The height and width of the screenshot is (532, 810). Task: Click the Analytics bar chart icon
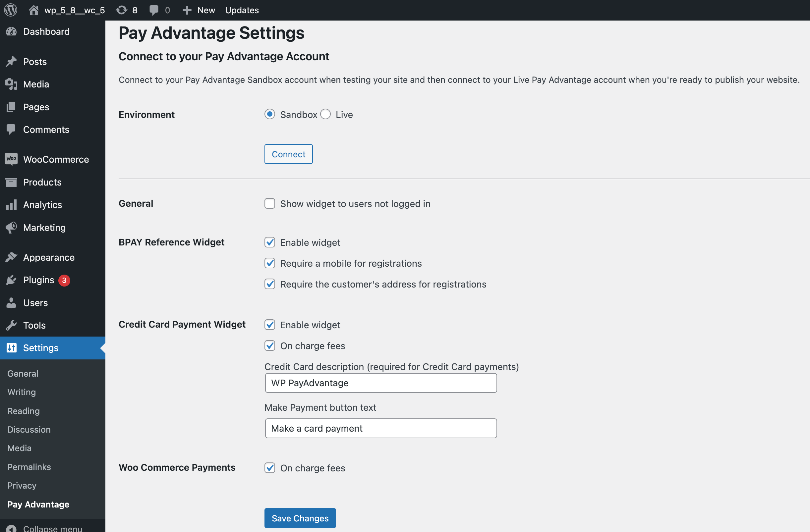[11, 205]
